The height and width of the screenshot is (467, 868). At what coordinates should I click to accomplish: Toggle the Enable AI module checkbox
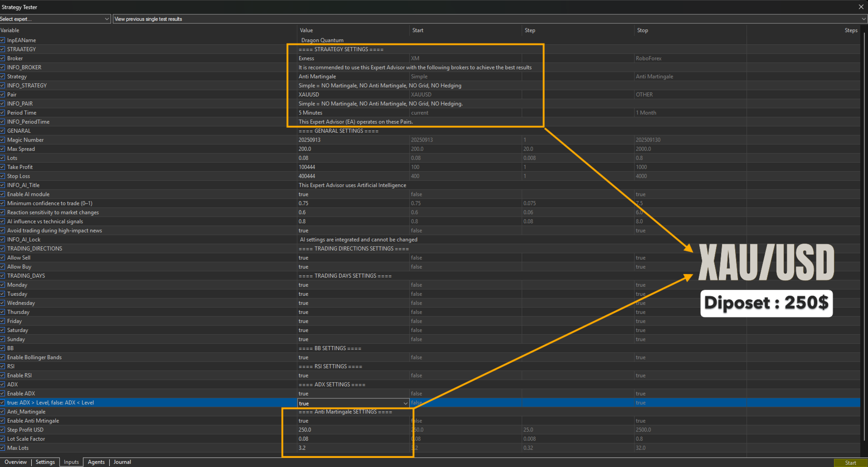point(3,194)
